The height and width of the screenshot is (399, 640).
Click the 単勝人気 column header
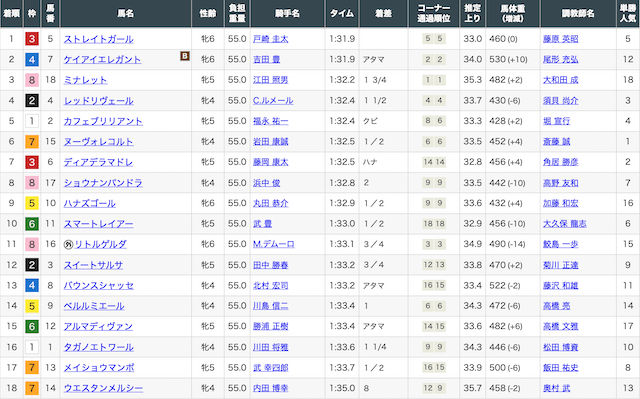pos(628,13)
